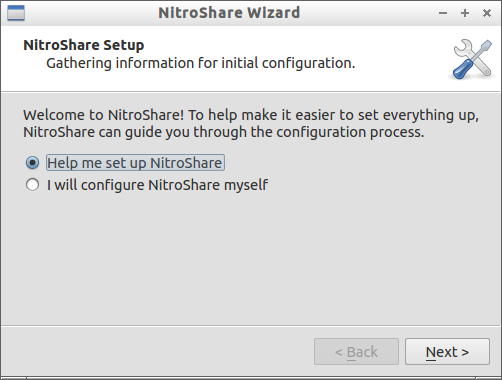Click the "NitroShare Setup" heading

pos(84,45)
